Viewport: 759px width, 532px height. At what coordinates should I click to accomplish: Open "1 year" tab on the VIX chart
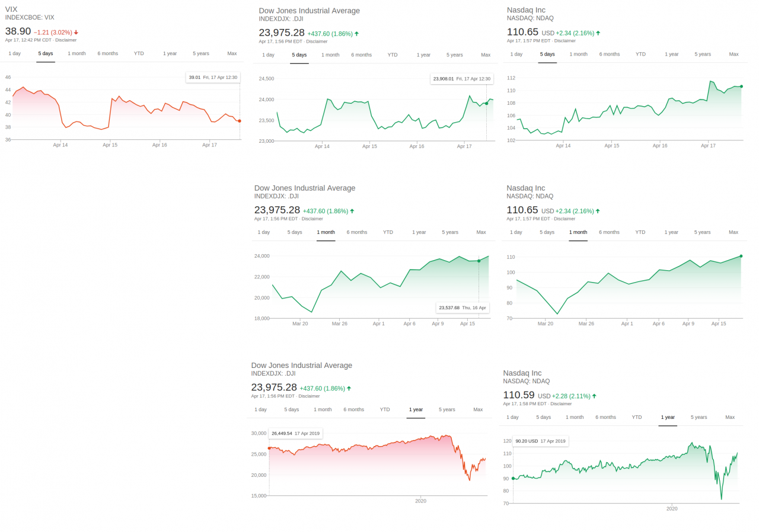point(170,53)
